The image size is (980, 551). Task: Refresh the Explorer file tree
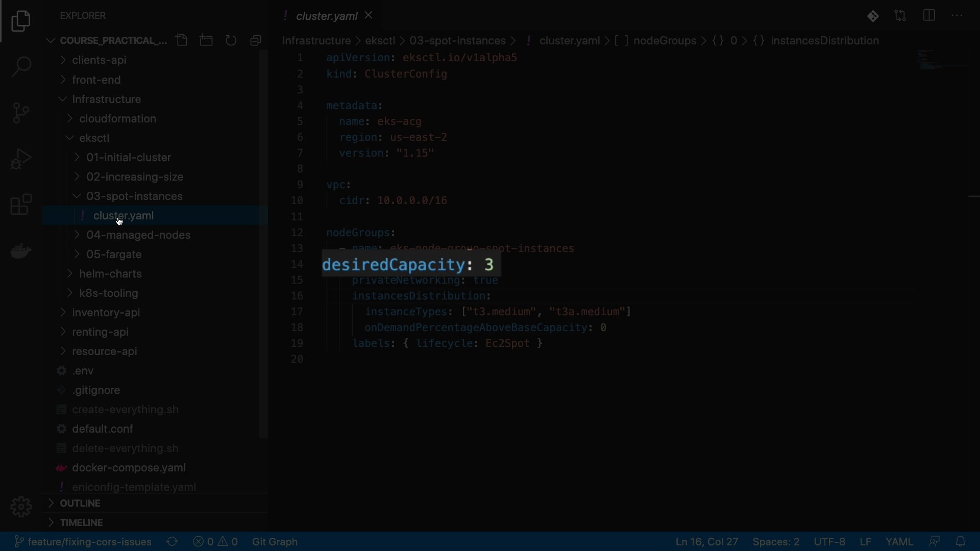pos(231,40)
